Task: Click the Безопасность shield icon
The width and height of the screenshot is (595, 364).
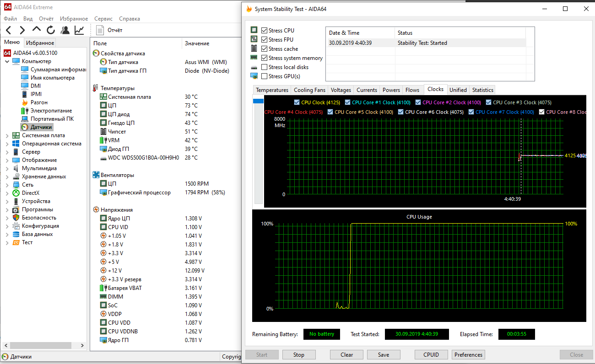Action: 16,218
